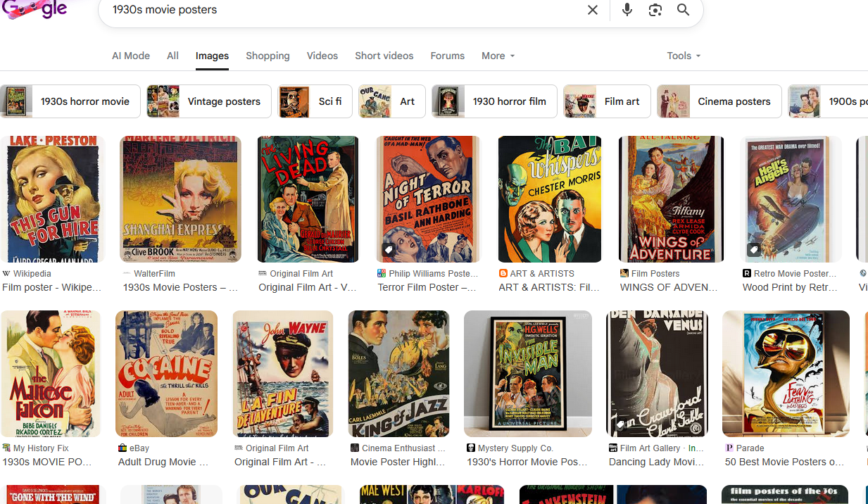
Task: Click the Film Posters source favicon
Action: (624, 273)
